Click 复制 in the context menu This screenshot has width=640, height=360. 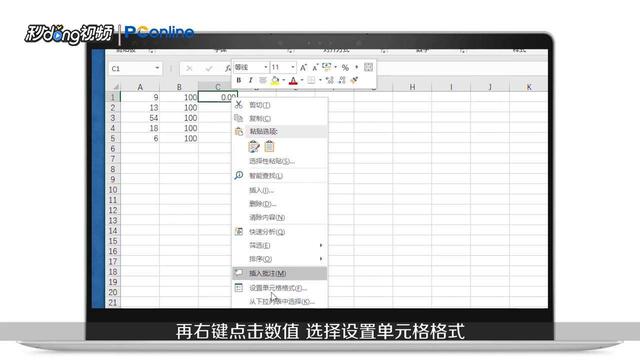coord(260,118)
